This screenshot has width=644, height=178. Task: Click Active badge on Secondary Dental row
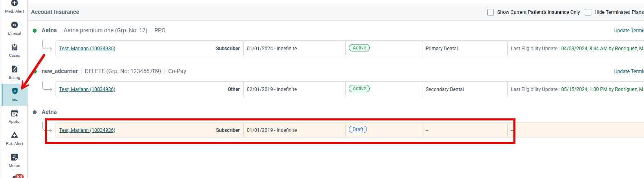pos(359,89)
